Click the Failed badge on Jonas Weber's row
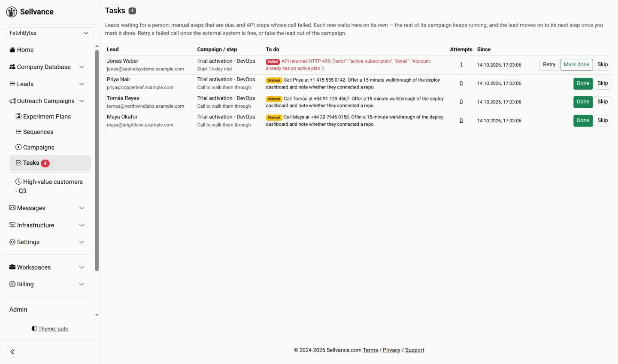The width and height of the screenshot is (618, 364). 273,61
